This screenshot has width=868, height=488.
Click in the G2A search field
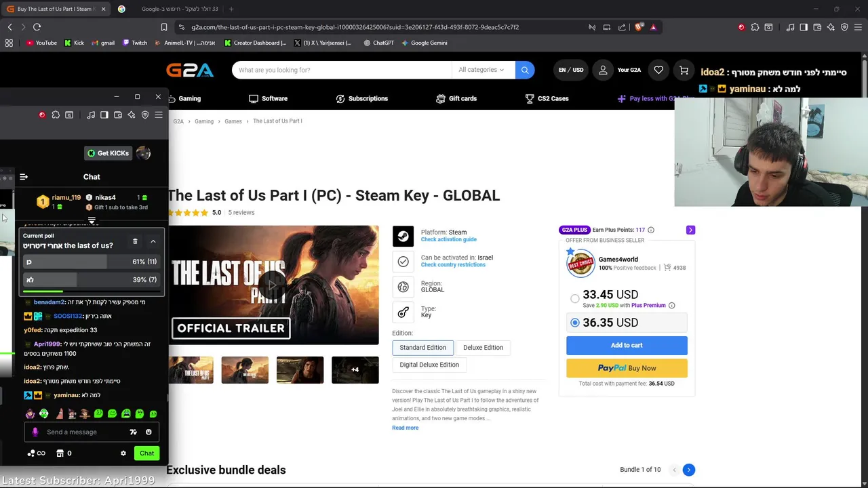pyautogui.click(x=342, y=70)
